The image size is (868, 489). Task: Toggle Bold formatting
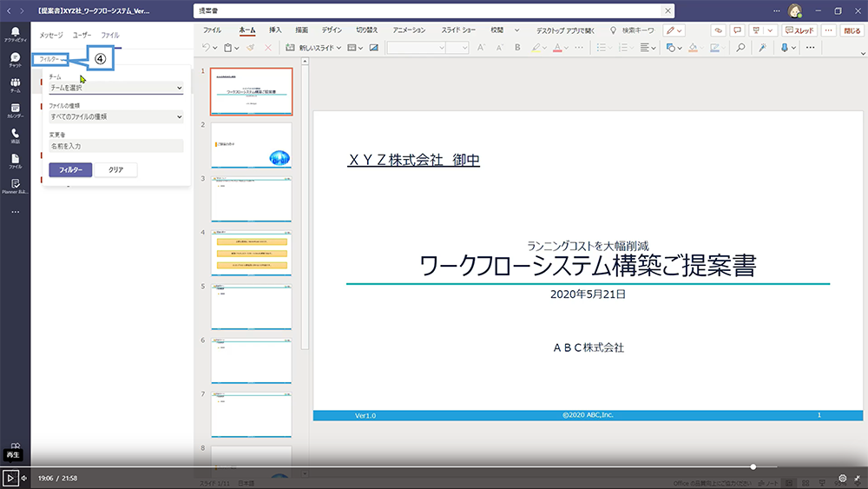(517, 48)
